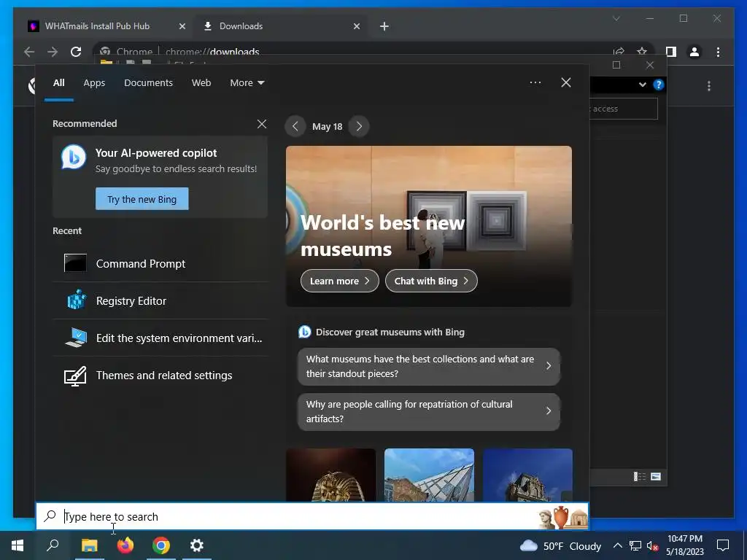Click the search highlights artifacts icon

[563, 517]
